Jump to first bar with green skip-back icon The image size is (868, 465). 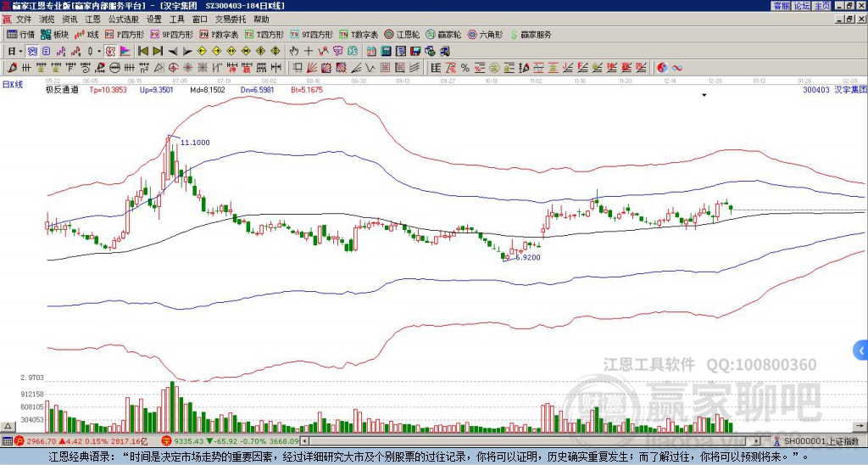pos(142,52)
